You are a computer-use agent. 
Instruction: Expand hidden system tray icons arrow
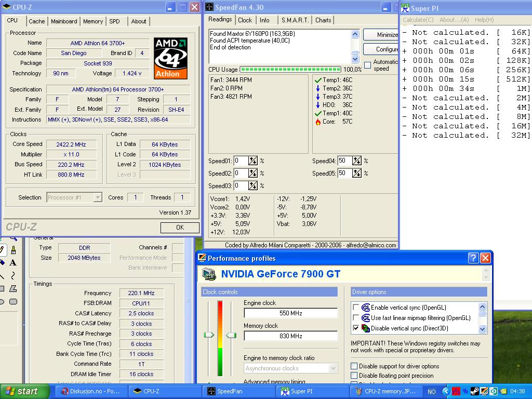pyautogui.click(x=446, y=392)
